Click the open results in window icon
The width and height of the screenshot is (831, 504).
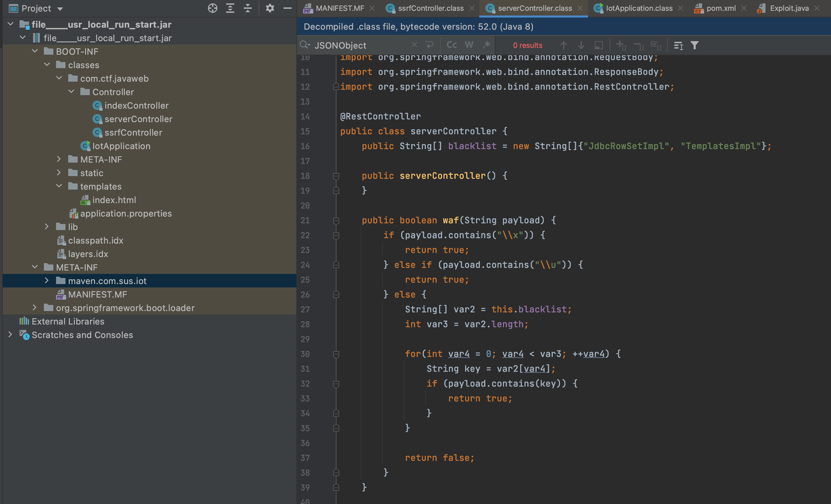(x=678, y=45)
